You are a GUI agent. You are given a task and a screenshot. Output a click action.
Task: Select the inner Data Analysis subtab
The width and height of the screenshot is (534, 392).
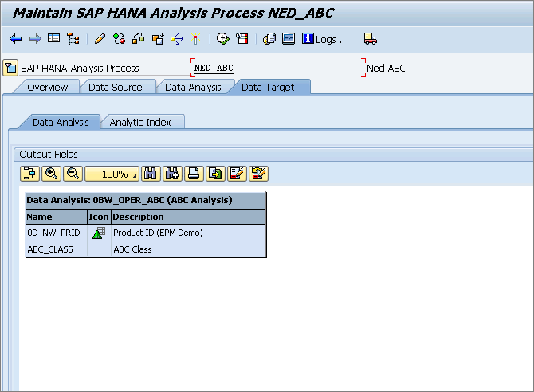tap(61, 122)
